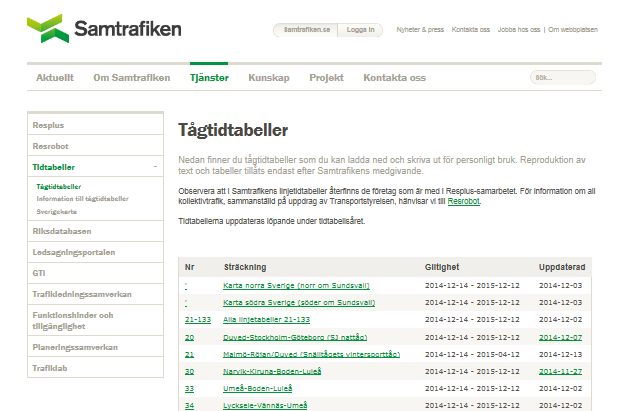Select the Tjänster menu tab
This screenshot has height=411, width=625.
point(209,78)
